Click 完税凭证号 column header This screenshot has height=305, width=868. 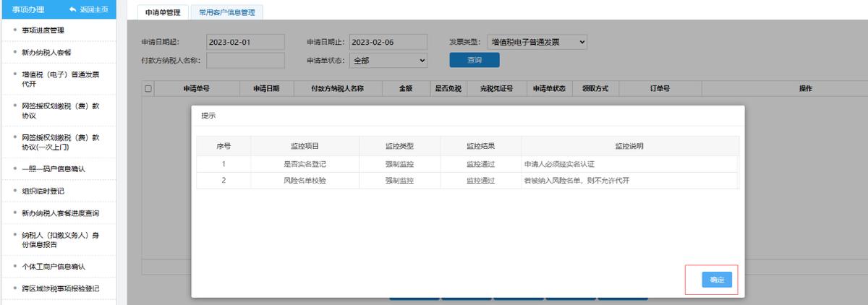pos(495,88)
